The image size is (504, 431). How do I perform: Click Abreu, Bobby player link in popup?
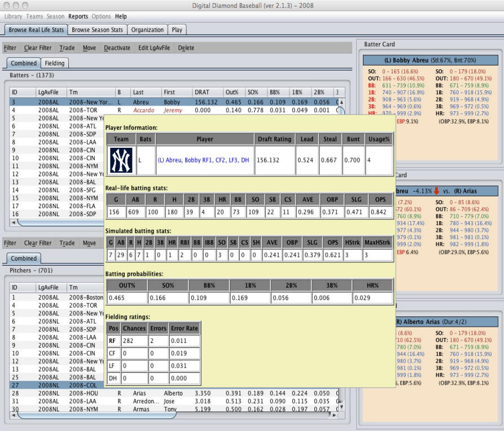pos(203,160)
